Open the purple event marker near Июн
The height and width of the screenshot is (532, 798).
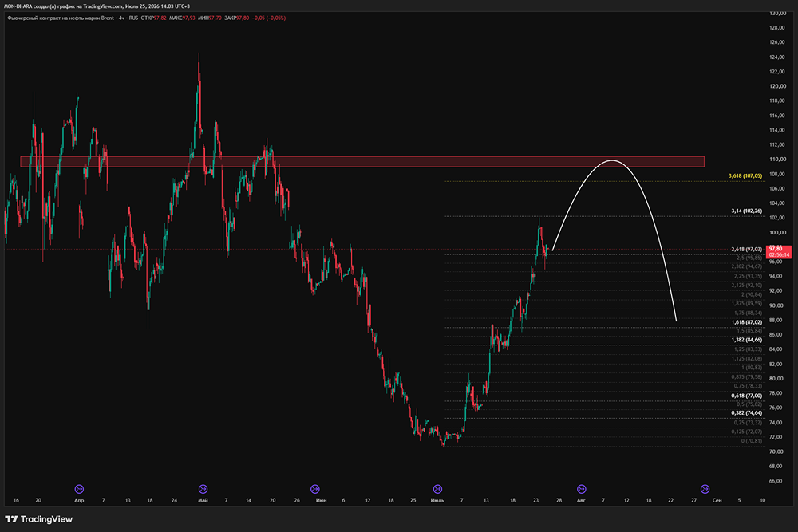tap(314, 489)
